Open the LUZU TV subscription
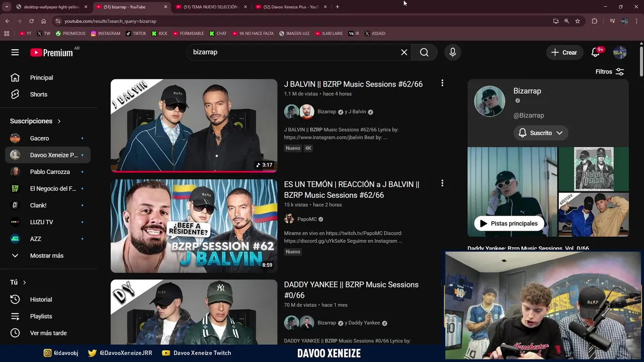644x362 pixels. [48, 222]
